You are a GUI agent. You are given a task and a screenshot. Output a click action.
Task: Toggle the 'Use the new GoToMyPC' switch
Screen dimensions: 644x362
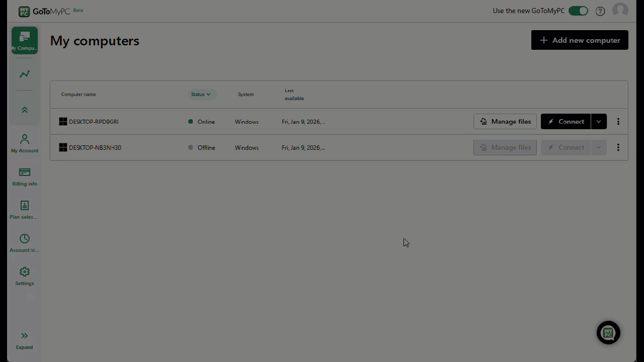tap(578, 11)
